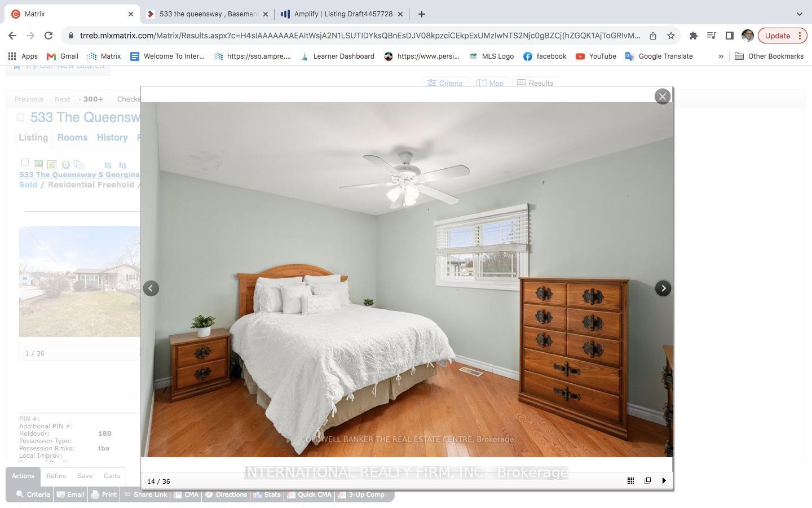Image resolution: width=812 pixels, height=508 pixels.
Task: Go back in browser history
Action: point(12,36)
